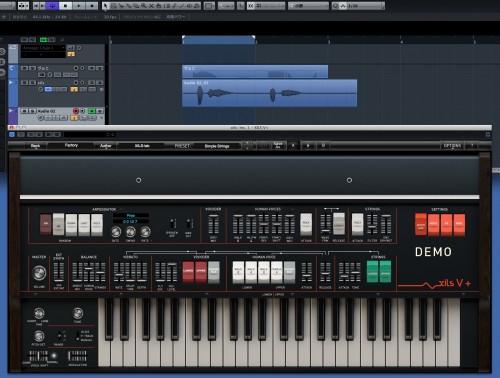Click the Strings FILTER slider
Image resolution: width=500 pixels, height=378 pixels.
(x=372, y=224)
